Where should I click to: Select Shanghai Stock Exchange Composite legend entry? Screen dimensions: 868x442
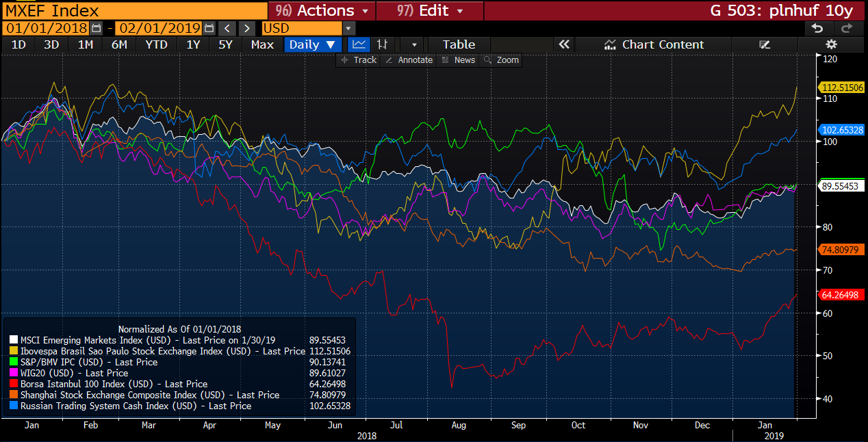pos(150,395)
